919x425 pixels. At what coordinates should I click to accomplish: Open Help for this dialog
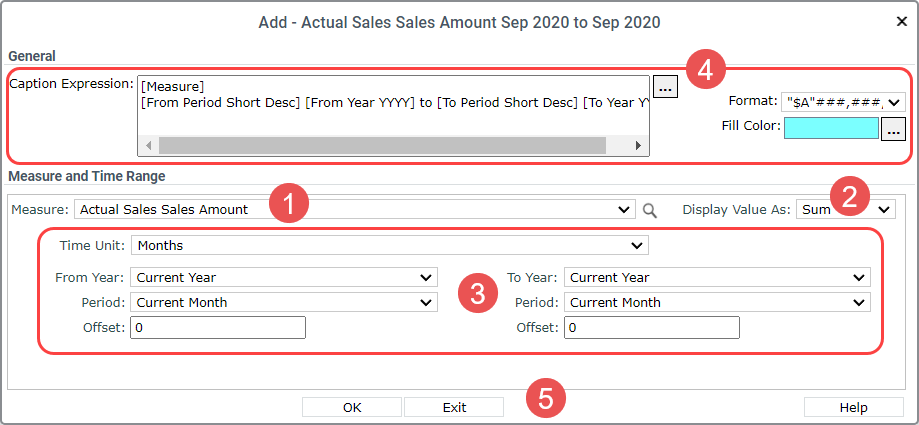click(853, 407)
